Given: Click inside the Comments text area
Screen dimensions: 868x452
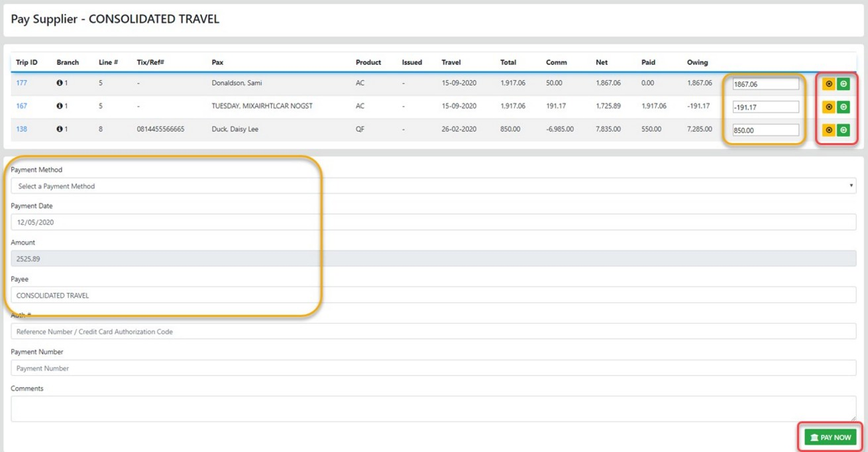Looking at the screenshot, I should (x=433, y=409).
